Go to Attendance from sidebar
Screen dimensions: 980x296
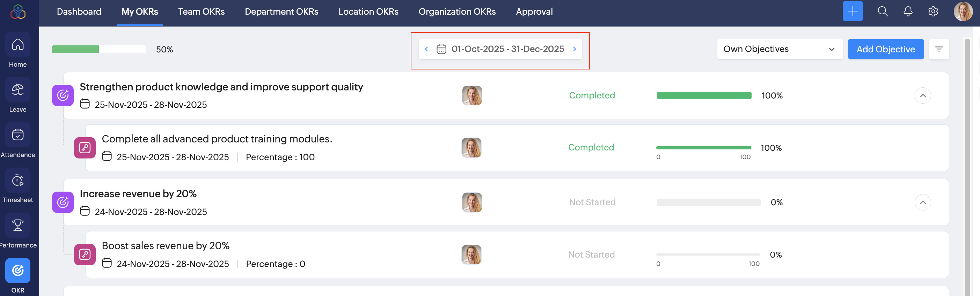pos(17,135)
